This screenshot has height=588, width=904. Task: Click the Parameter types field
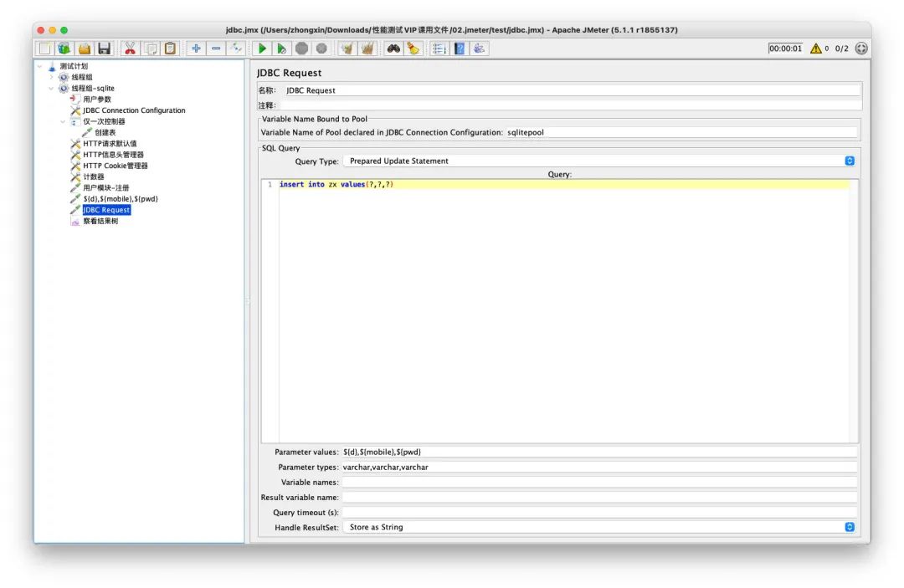[x=599, y=467]
